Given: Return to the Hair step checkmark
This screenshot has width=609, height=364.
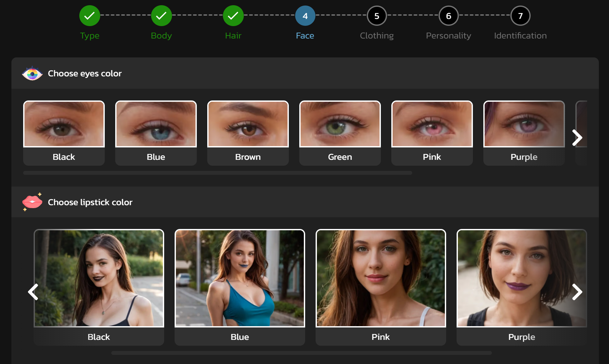Looking at the screenshot, I should point(233,16).
